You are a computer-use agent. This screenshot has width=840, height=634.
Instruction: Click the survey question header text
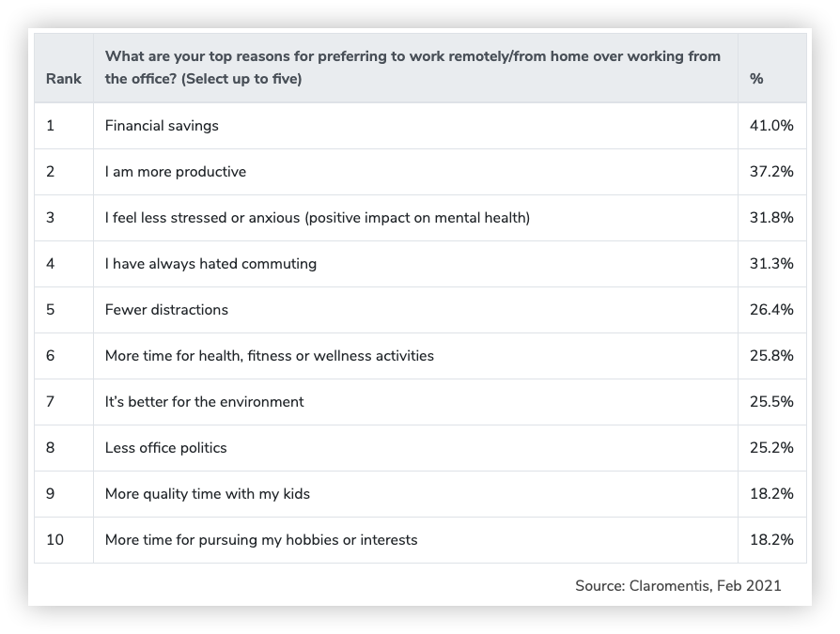(x=412, y=68)
